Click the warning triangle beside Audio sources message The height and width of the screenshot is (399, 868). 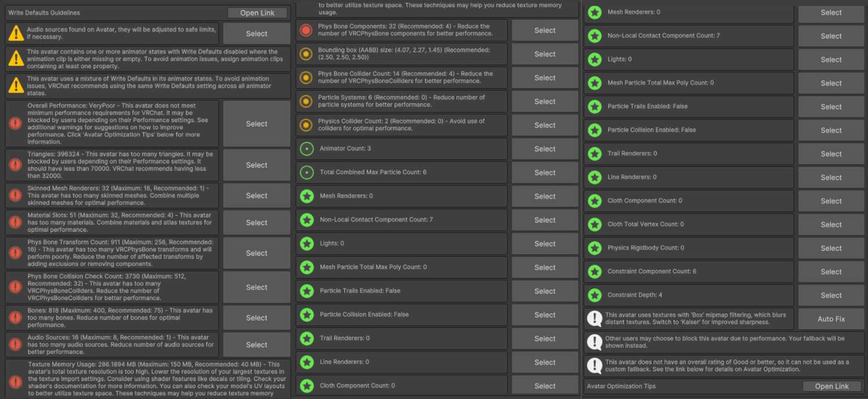(16, 34)
